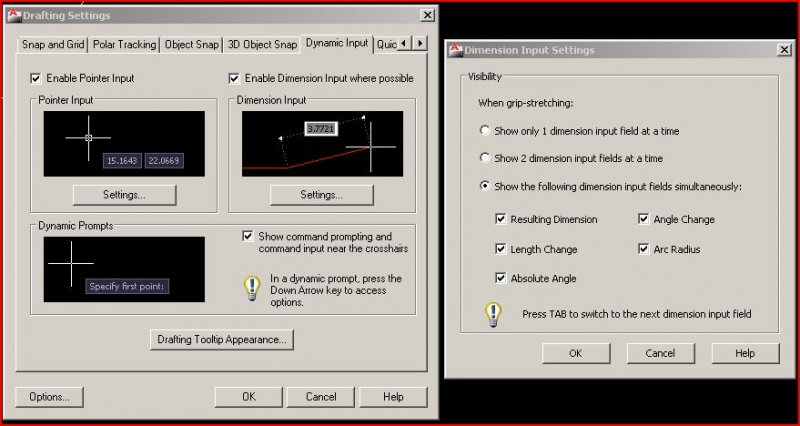Viewport: 800px width, 426px height.
Task: Confirm Drafting Settings with OK
Action: coord(248,397)
